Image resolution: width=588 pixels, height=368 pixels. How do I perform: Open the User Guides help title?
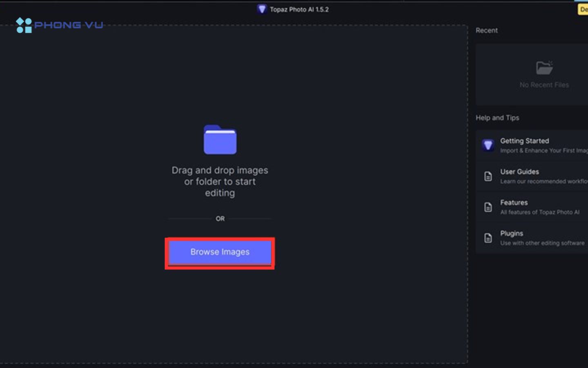pyautogui.click(x=519, y=172)
